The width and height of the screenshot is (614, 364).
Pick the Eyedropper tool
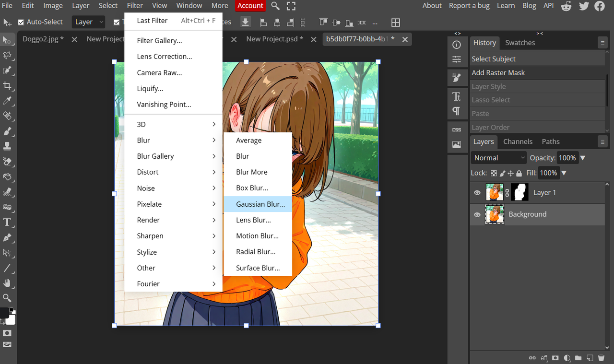(x=7, y=101)
